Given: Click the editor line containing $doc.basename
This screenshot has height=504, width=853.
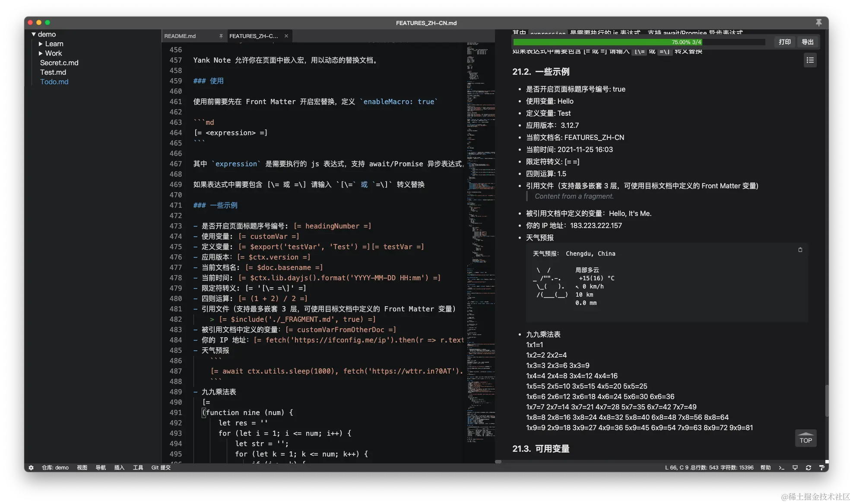Looking at the screenshot, I should [x=258, y=267].
